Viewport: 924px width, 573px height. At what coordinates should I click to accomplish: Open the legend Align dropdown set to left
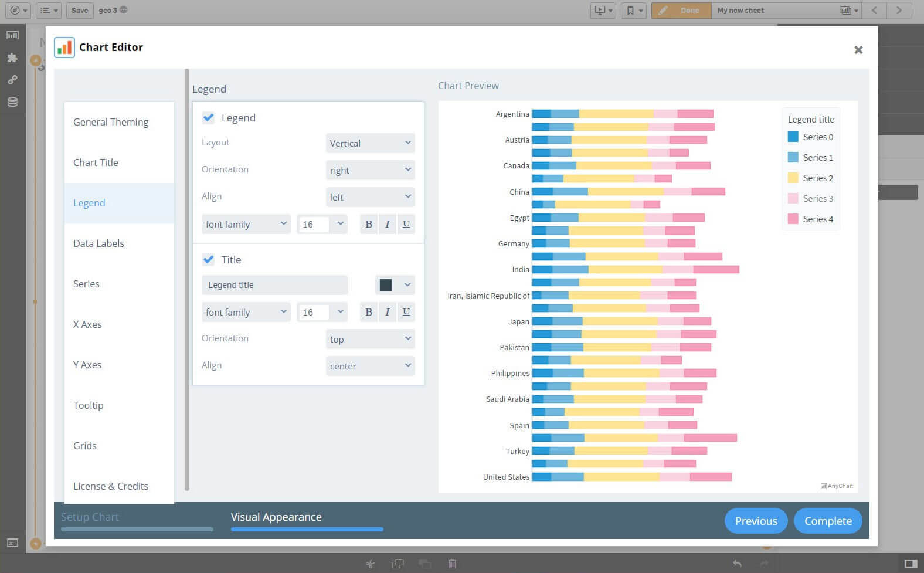point(370,197)
